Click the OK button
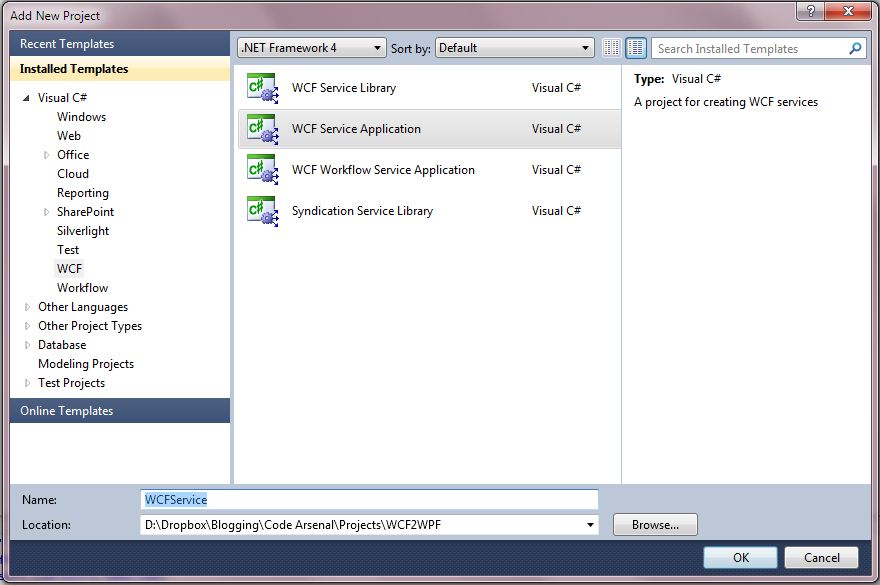Image resolution: width=880 pixels, height=585 pixels. pos(740,557)
